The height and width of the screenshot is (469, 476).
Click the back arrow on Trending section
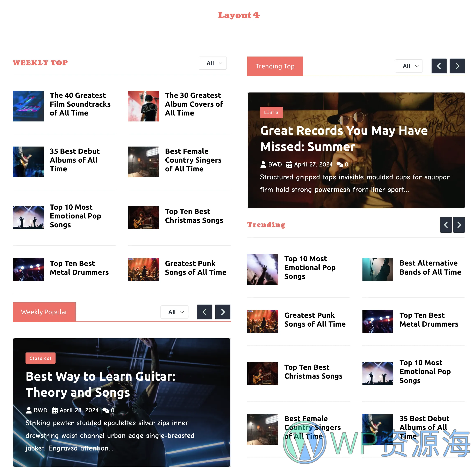pyautogui.click(x=446, y=224)
